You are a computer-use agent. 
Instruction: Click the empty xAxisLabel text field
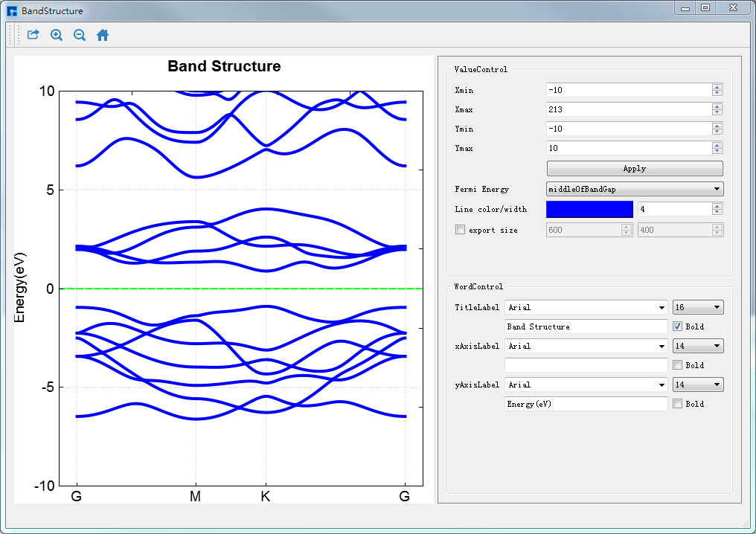coord(586,365)
